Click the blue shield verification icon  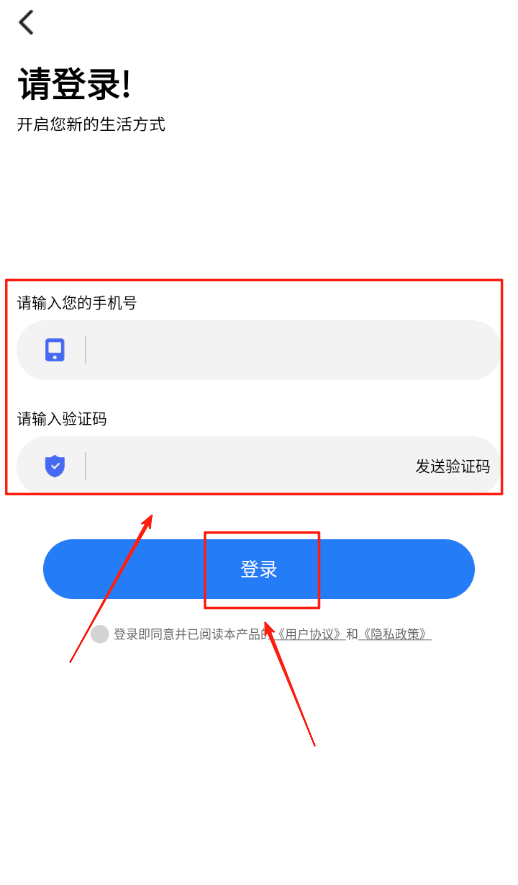(55, 466)
